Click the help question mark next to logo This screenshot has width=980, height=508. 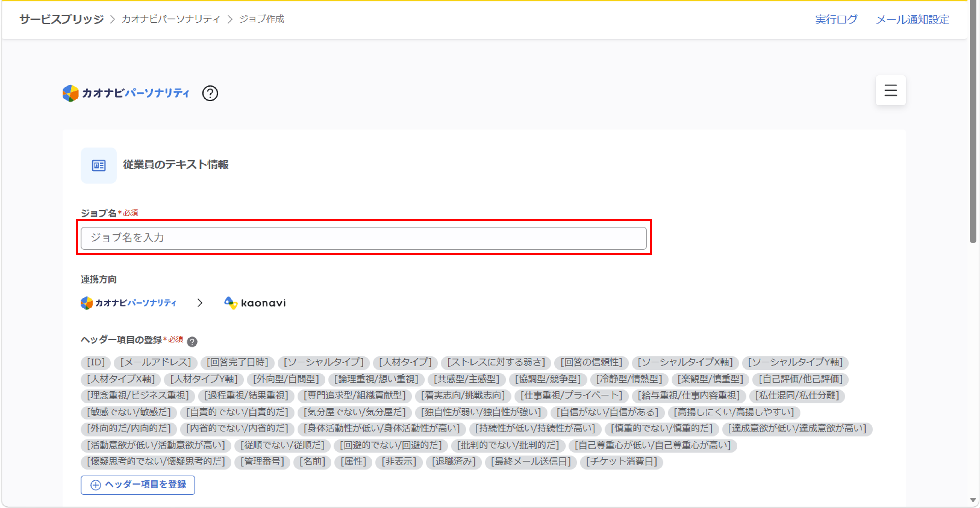[210, 93]
